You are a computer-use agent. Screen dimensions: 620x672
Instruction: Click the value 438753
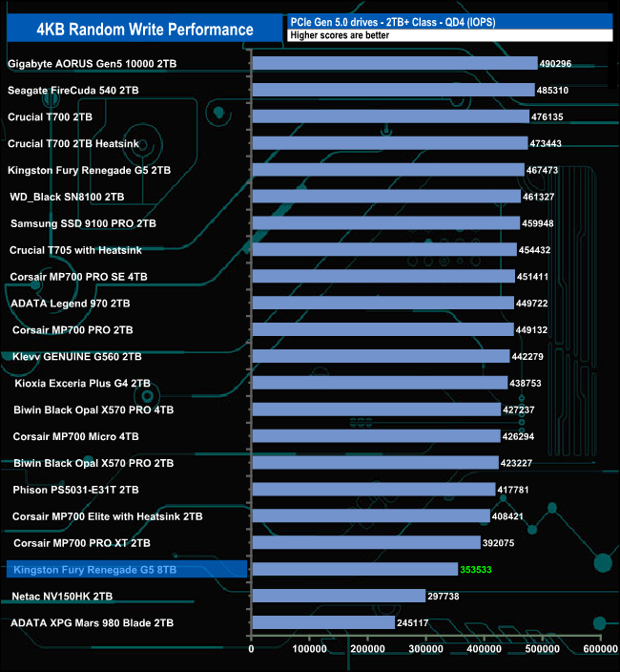click(x=526, y=383)
